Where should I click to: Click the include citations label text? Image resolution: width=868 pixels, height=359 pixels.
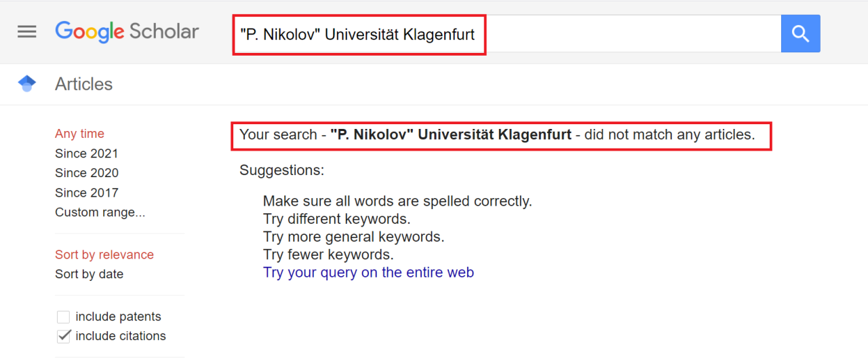[121, 336]
